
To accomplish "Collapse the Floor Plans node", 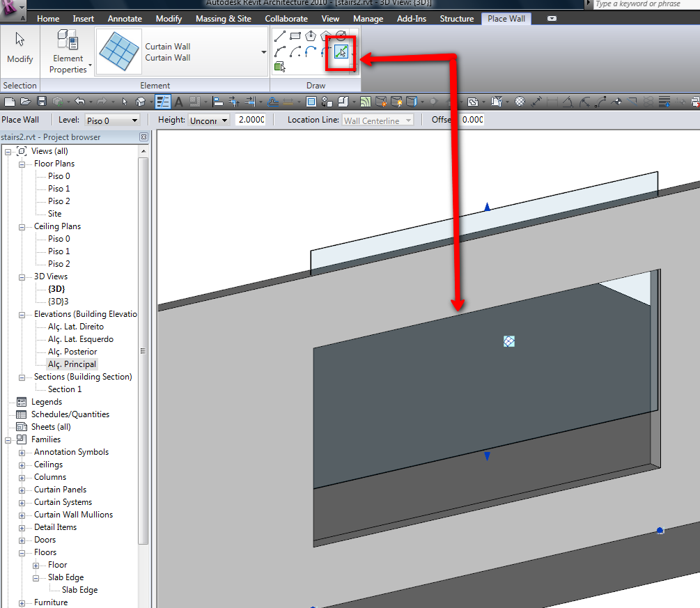I will point(22,164).
